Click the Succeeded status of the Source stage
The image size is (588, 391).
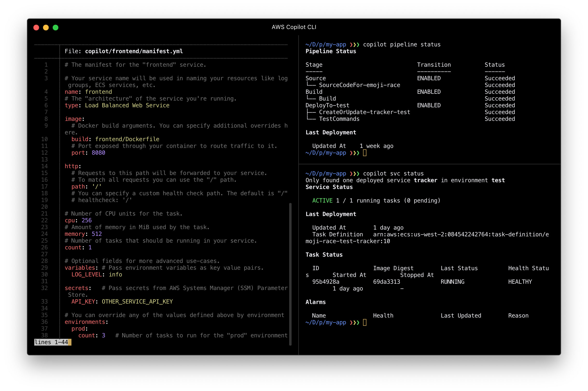pyautogui.click(x=500, y=78)
